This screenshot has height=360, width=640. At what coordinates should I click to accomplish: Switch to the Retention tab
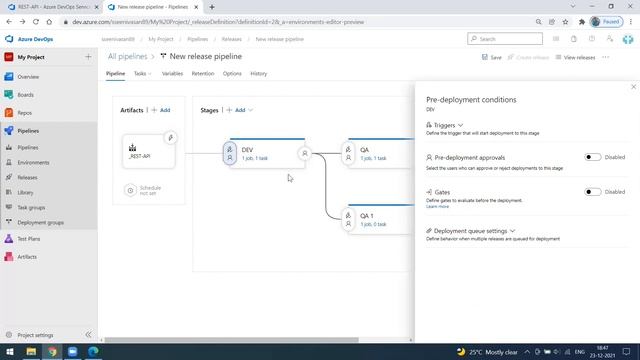[203, 74]
